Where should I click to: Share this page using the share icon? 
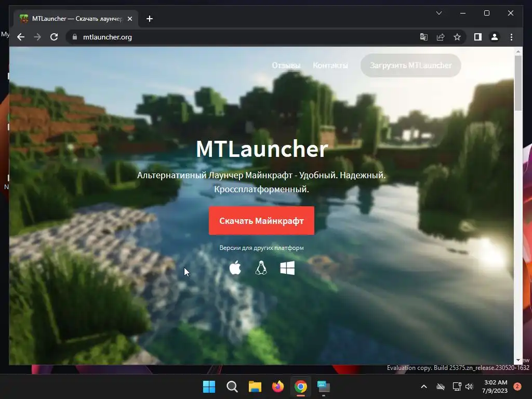pyautogui.click(x=441, y=37)
